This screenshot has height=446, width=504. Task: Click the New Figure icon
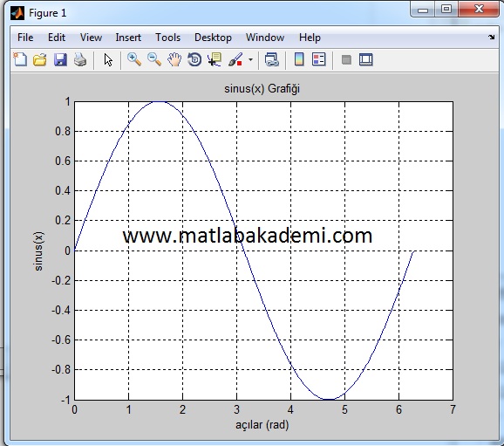(20, 59)
